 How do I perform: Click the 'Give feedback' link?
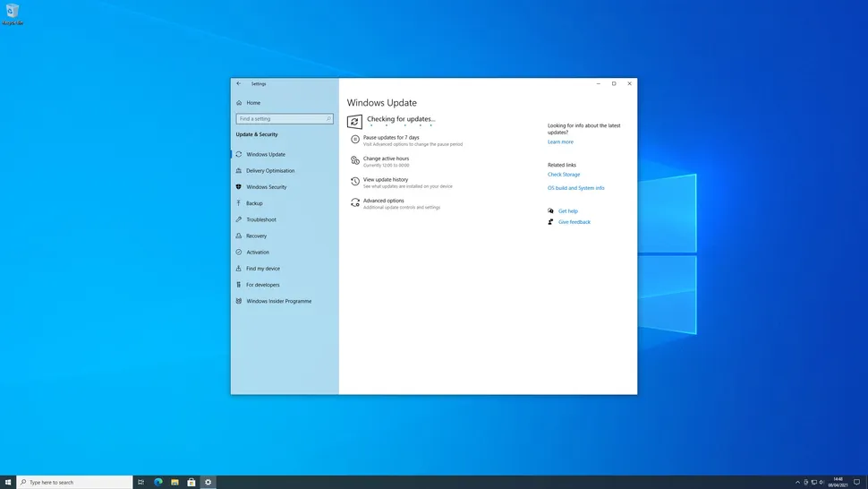click(574, 222)
